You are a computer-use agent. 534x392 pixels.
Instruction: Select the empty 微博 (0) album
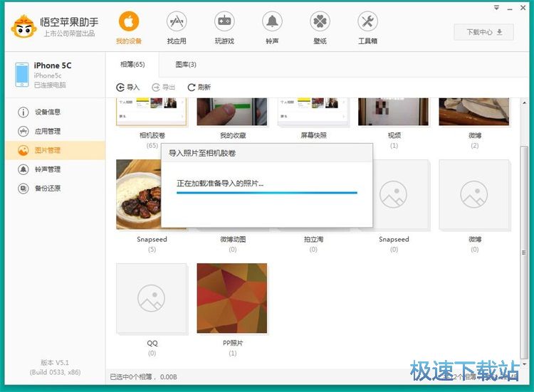point(474,195)
